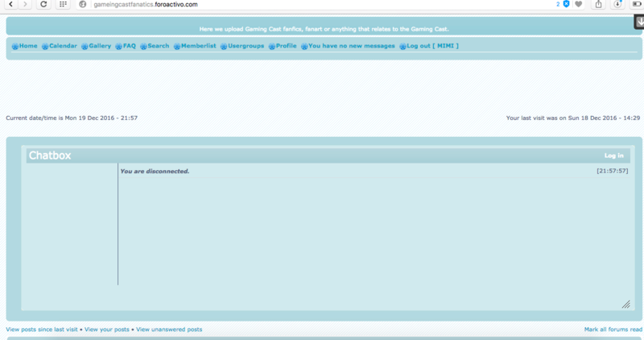This screenshot has height=340, width=644.
Task: Open the Calendar menu link
Action: click(63, 46)
